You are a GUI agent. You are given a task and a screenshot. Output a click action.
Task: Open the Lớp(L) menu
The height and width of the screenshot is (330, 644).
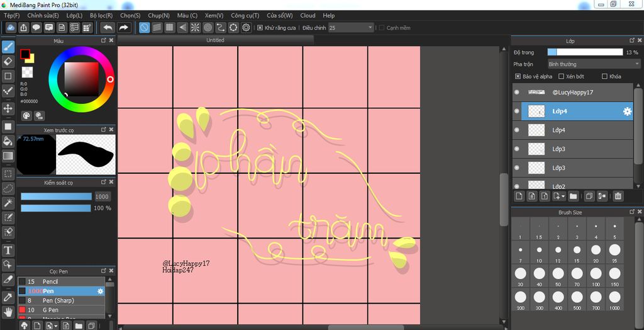point(74,16)
